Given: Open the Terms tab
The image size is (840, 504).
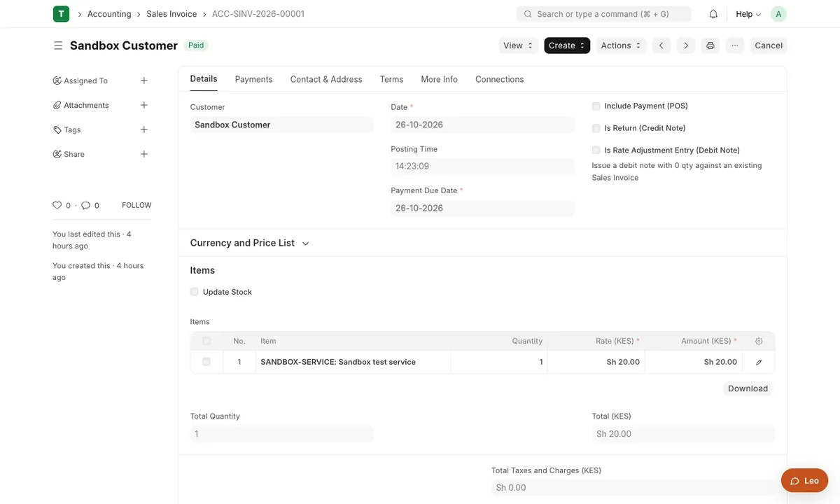Looking at the screenshot, I should click(391, 79).
